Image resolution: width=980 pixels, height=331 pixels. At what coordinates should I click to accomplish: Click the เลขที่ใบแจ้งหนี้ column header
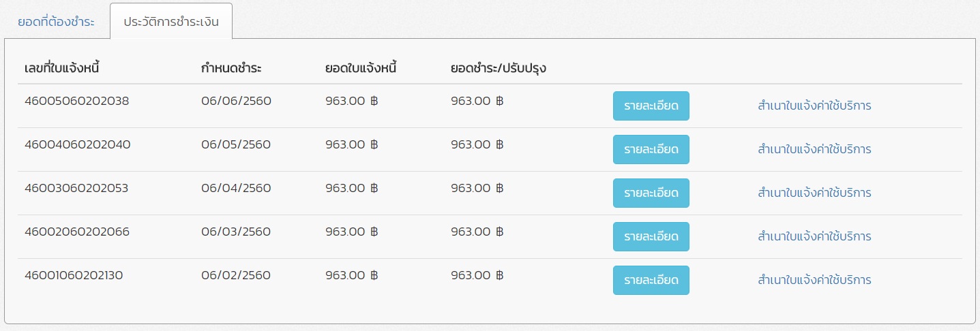(x=63, y=68)
